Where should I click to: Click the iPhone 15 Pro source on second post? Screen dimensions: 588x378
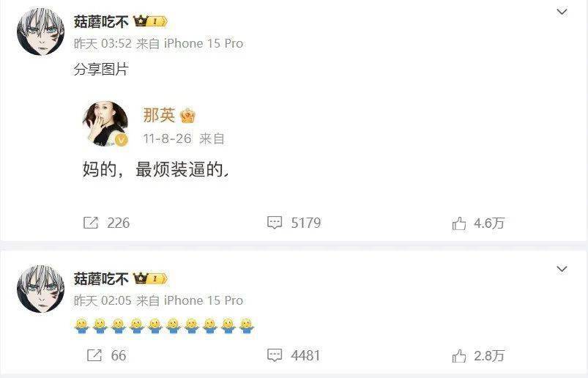[204, 301]
